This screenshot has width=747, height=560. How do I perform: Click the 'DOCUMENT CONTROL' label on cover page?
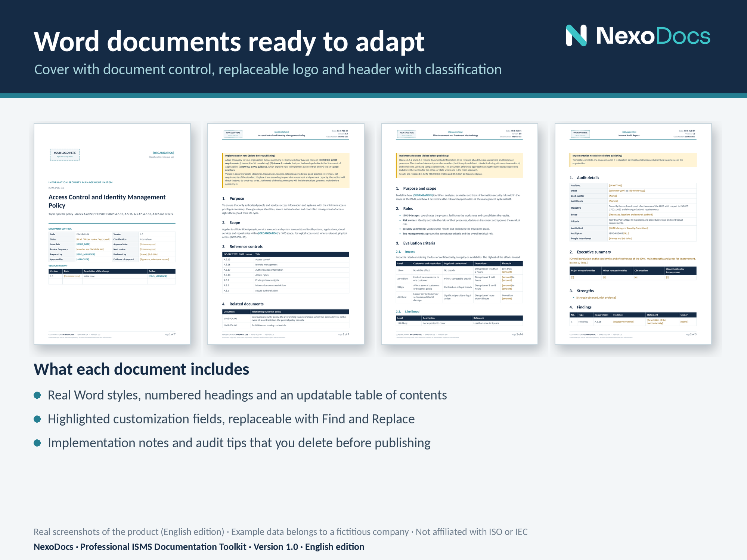tap(60, 229)
